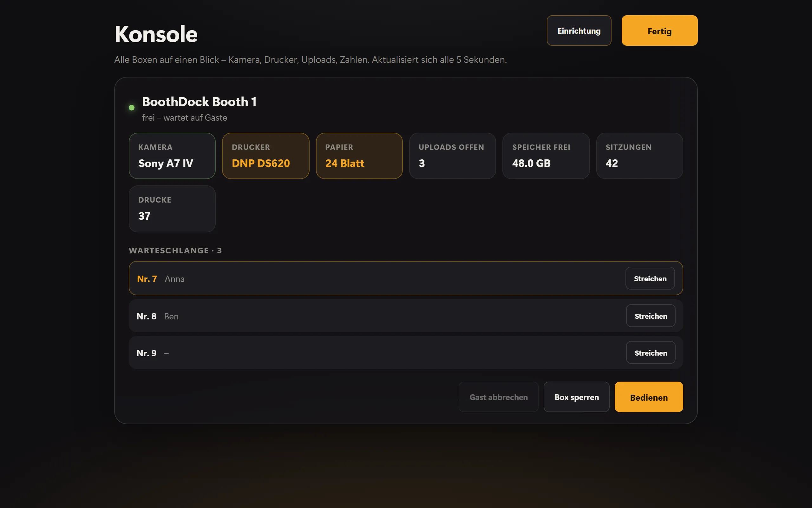Select the Sitzungen 42 card
812x508 pixels.
tap(639, 156)
